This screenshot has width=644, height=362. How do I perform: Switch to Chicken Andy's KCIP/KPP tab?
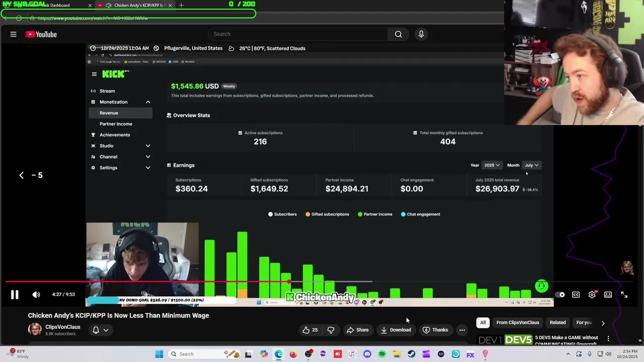135,5
